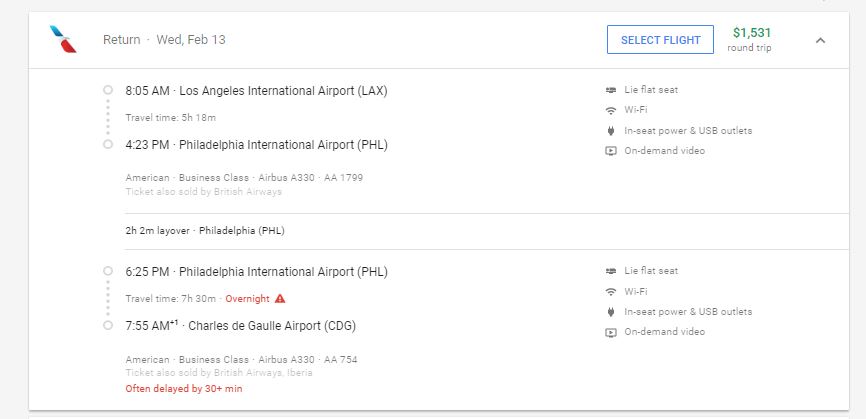Collapse the return flight details chevron
The height and width of the screenshot is (419, 866).
820,40
